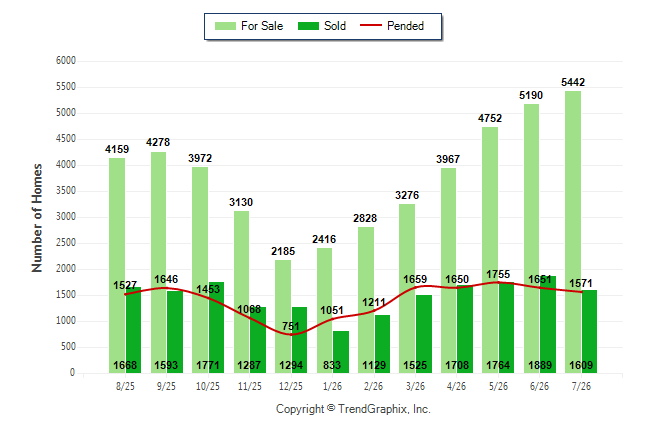Image resolution: width=646 pixels, height=434 pixels.
Task: Toggle the Pended series legend label
Action: click(405, 26)
